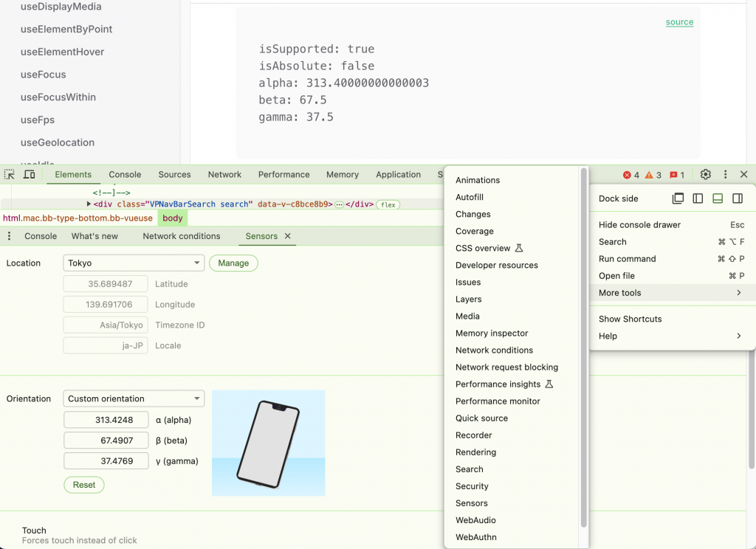The width and height of the screenshot is (756, 549).
Task: Click the Performance insights flask icon
Action: pyautogui.click(x=549, y=384)
